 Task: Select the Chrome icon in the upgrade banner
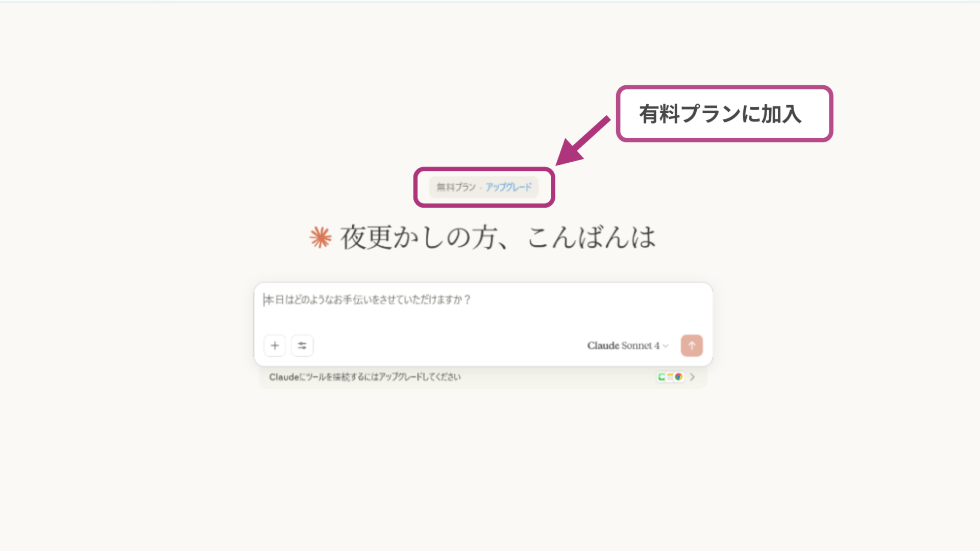pyautogui.click(x=678, y=377)
